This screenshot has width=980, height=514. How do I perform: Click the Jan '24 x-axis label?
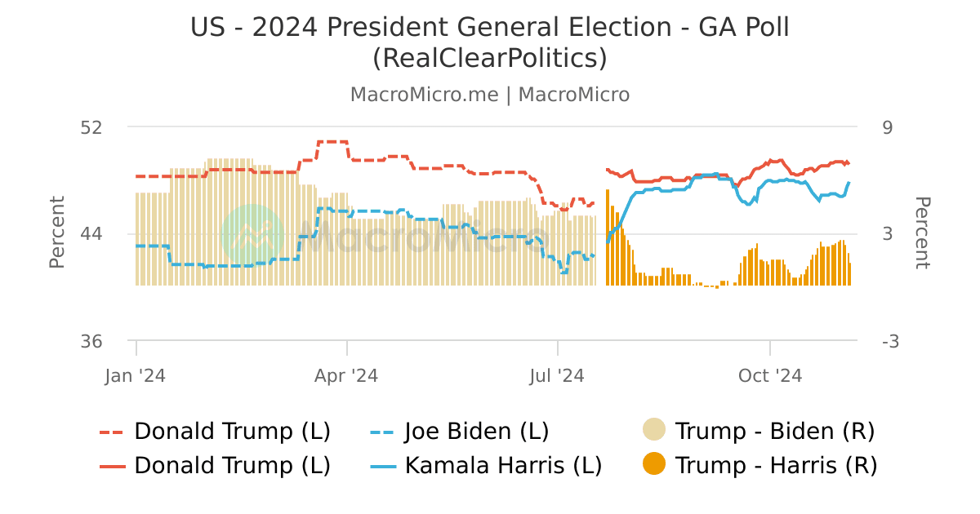136,376
